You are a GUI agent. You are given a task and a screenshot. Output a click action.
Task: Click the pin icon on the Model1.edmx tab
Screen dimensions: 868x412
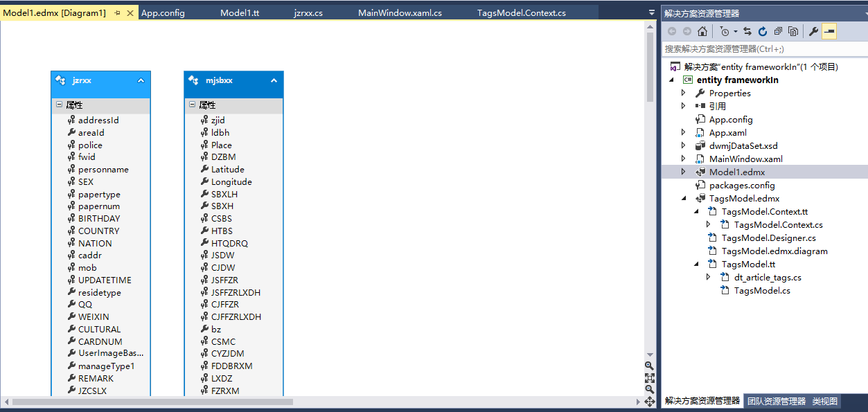117,13
